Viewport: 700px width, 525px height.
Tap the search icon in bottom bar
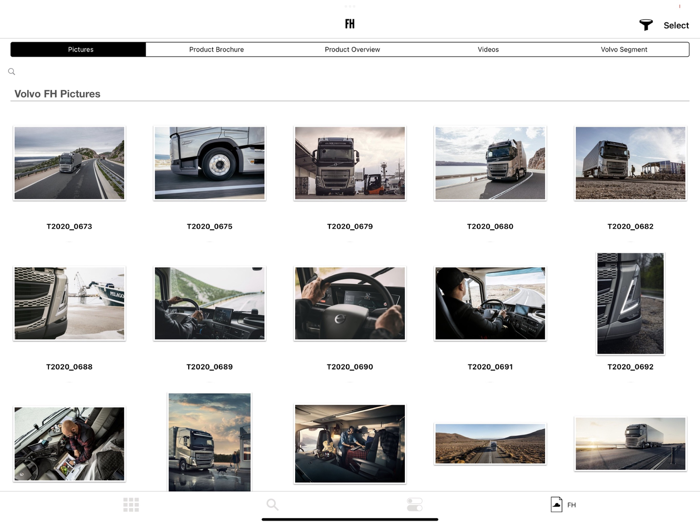click(x=272, y=505)
